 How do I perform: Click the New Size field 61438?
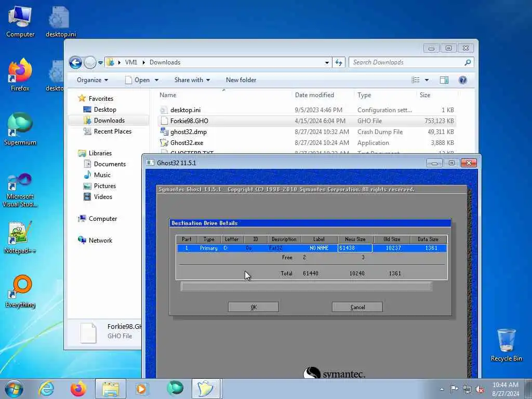pos(355,248)
